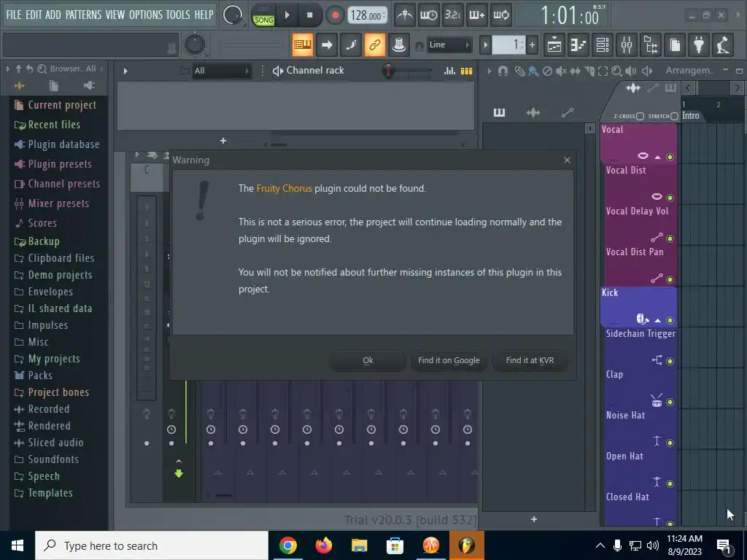
Task: Open the View channel rack icon
Action: tap(602, 44)
